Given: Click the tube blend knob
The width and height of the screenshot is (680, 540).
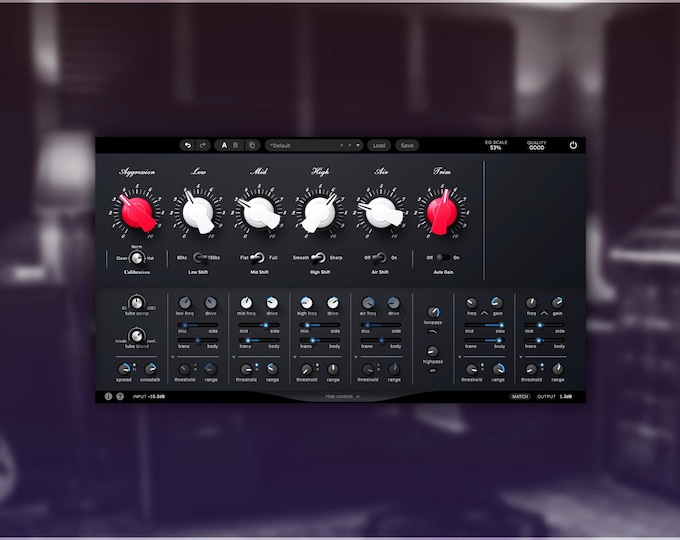Looking at the screenshot, I should (137, 336).
